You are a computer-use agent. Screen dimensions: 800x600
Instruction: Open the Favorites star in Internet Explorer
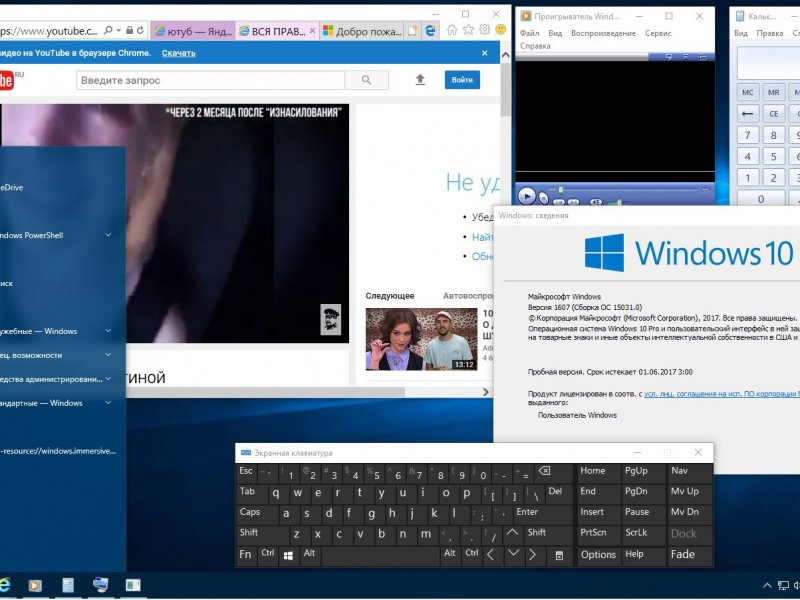click(x=468, y=30)
